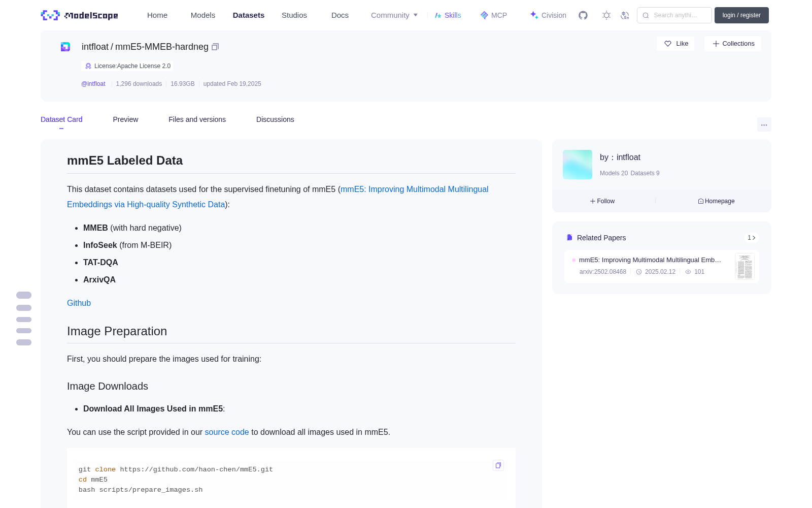Screen dimensions: 812x508
Task: Click the 'InfoSeek' list item
Action: pos(127,245)
